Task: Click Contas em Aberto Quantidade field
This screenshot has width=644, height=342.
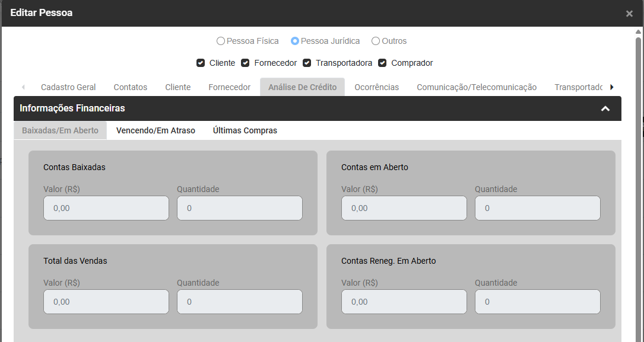Action: (538, 208)
